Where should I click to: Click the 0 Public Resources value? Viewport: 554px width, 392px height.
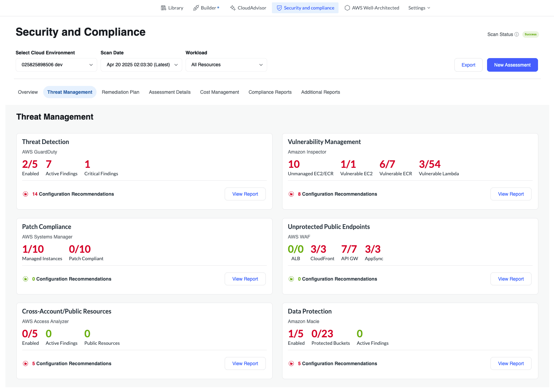click(102, 337)
